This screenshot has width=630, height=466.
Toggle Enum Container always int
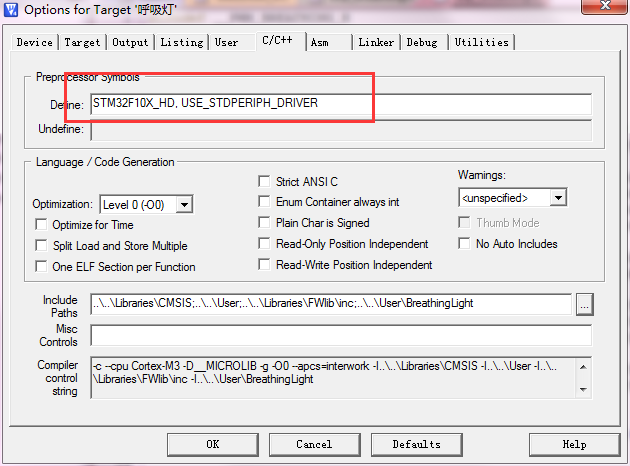pyautogui.click(x=265, y=202)
